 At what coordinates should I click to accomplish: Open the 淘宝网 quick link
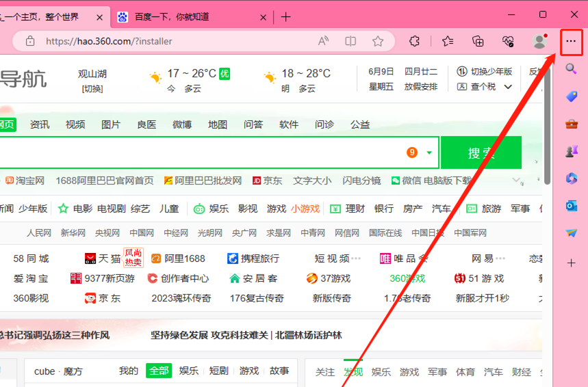(25, 181)
